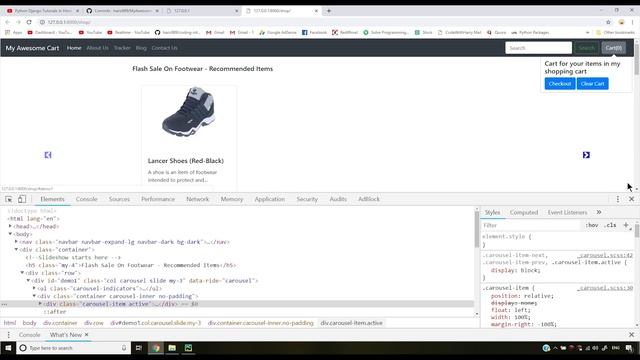Expand the ol carousel-indicators node

click(x=34, y=288)
